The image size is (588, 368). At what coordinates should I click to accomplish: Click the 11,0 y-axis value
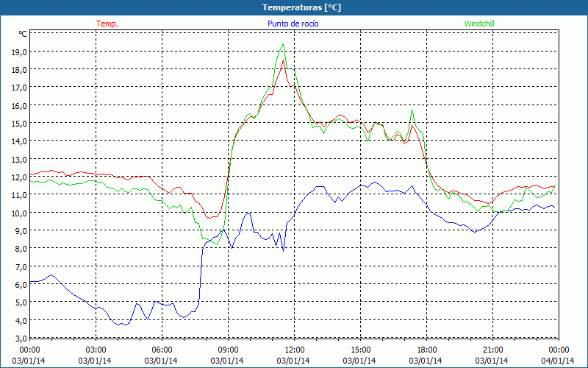[19, 195]
